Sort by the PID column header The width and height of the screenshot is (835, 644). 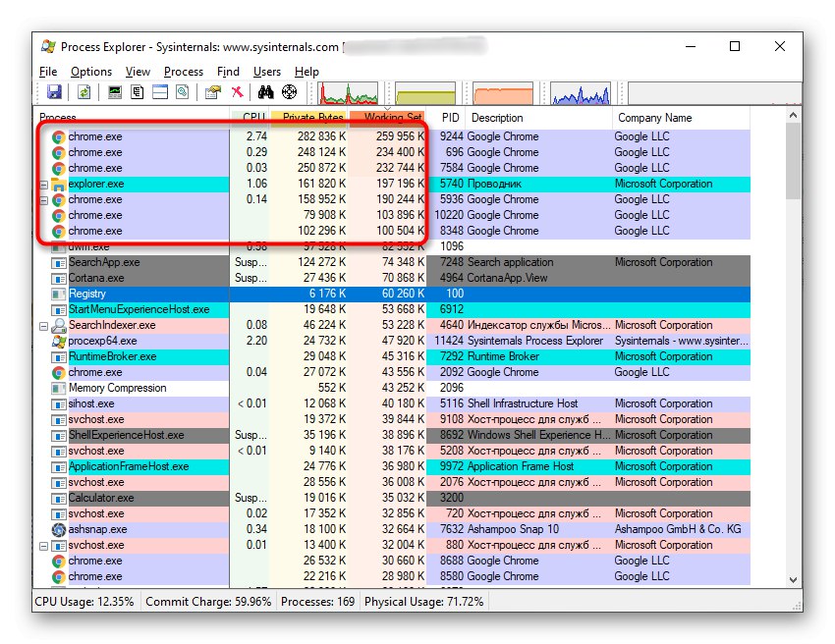pyautogui.click(x=446, y=118)
